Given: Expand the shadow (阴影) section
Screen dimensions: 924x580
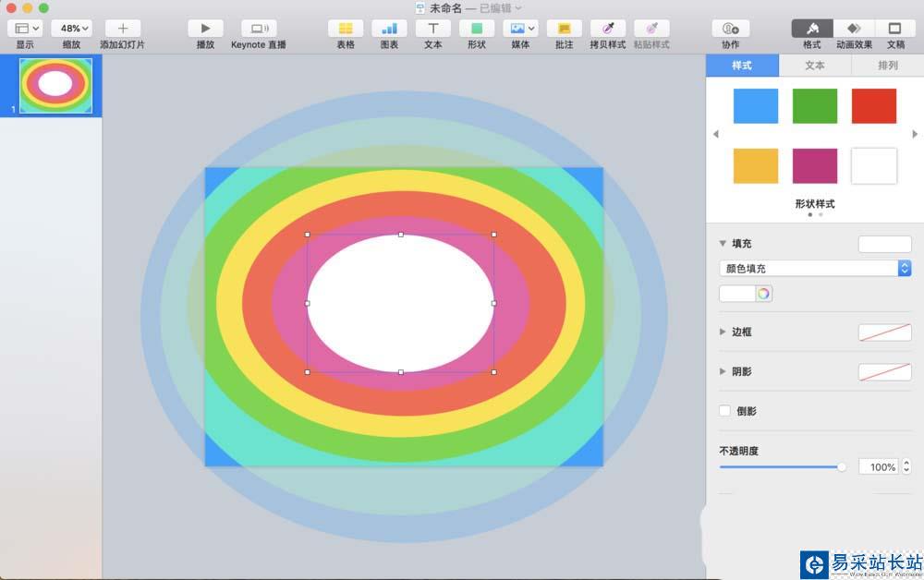Looking at the screenshot, I should pyautogui.click(x=723, y=371).
